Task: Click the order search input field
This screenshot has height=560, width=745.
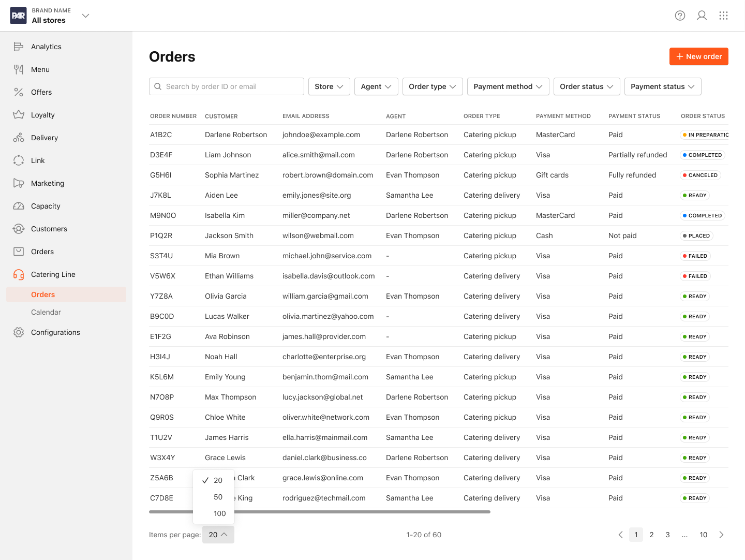Action: [x=227, y=86]
